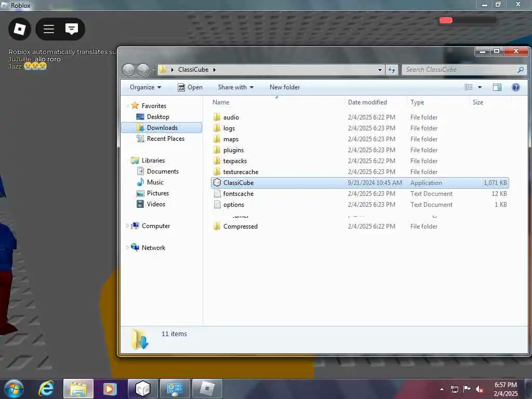Open the Roblox hamburger menu
This screenshot has width=532, height=399.
[49, 29]
